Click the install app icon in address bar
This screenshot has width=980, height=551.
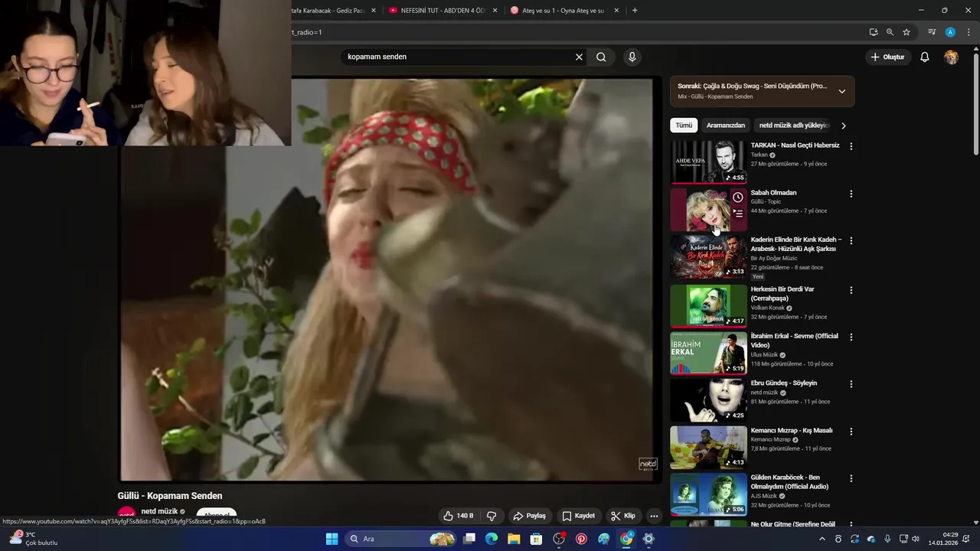(874, 32)
